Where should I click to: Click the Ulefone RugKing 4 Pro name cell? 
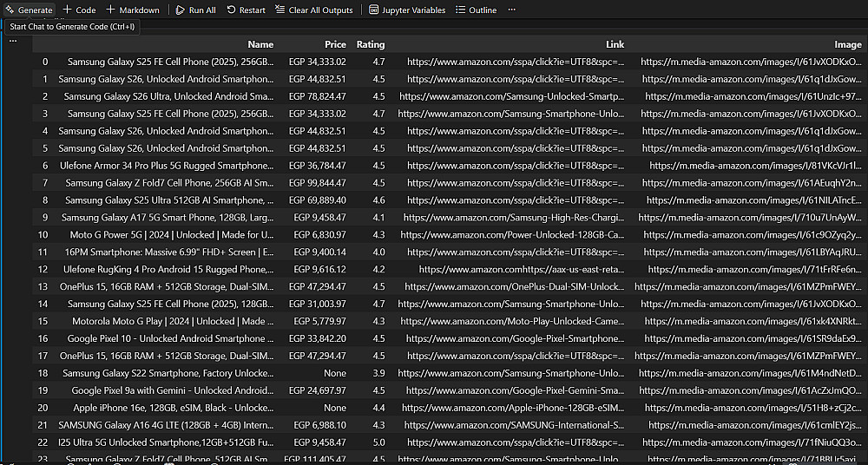click(168, 270)
